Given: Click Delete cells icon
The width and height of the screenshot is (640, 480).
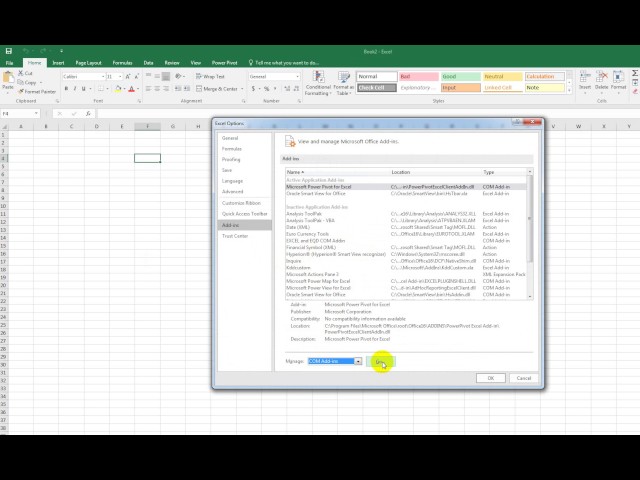Looking at the screenshot, I should (602, 76).
